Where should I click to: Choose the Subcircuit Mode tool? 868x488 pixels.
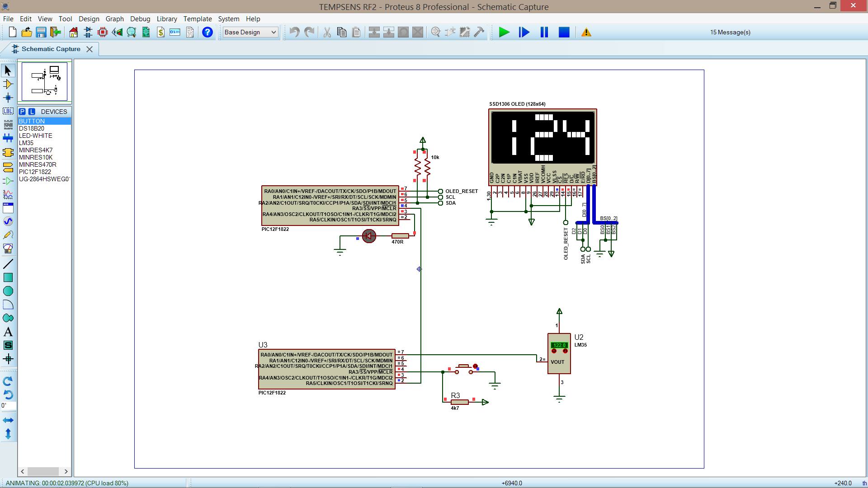(8, 153)
